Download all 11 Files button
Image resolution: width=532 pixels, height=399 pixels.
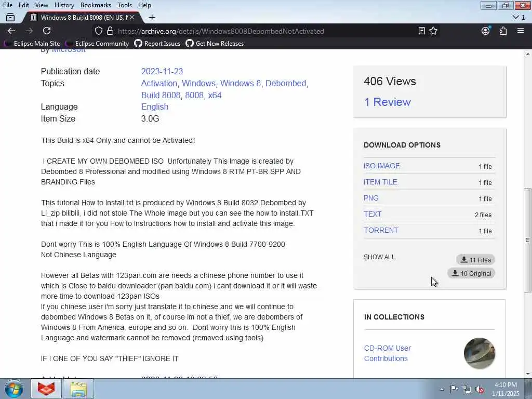476,260
